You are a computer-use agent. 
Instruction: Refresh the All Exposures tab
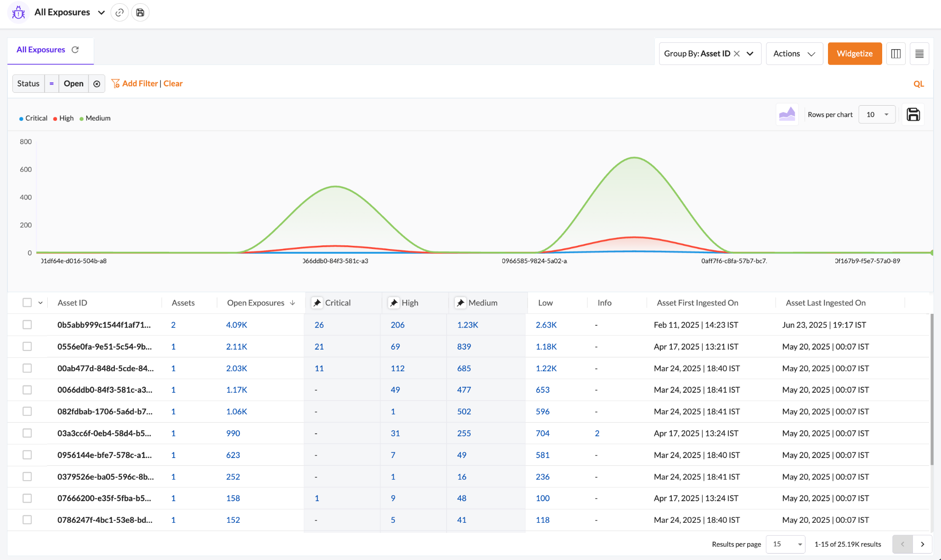tap(75, 50)
